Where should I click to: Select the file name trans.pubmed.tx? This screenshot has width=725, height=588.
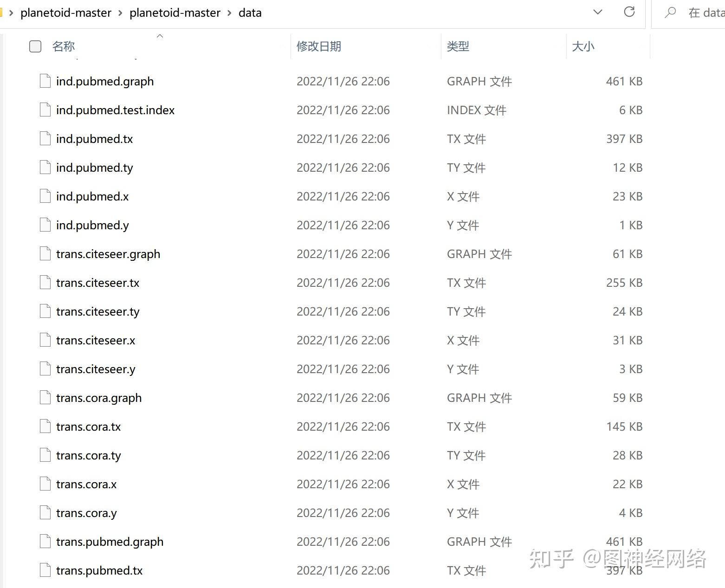click(99, 571)
